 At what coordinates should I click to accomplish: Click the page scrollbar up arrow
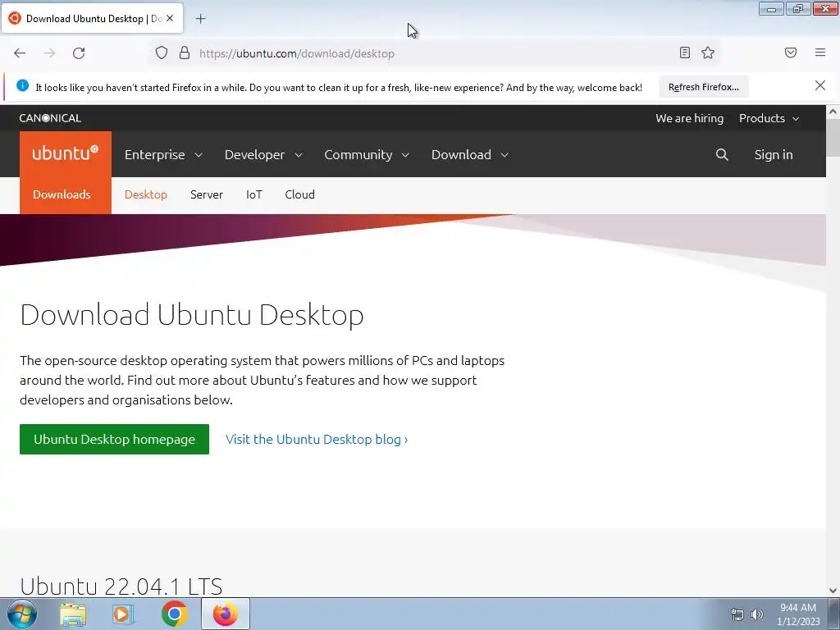point(833,112)
